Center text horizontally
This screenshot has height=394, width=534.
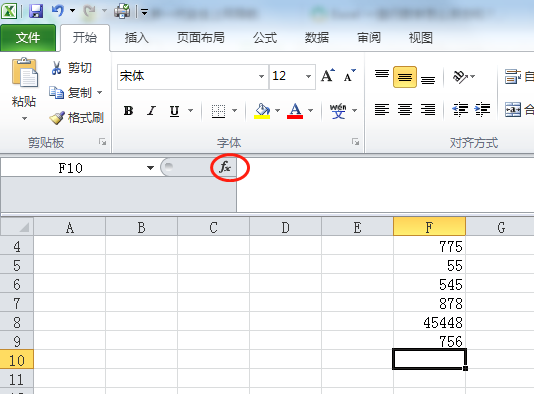click(405, 110)
